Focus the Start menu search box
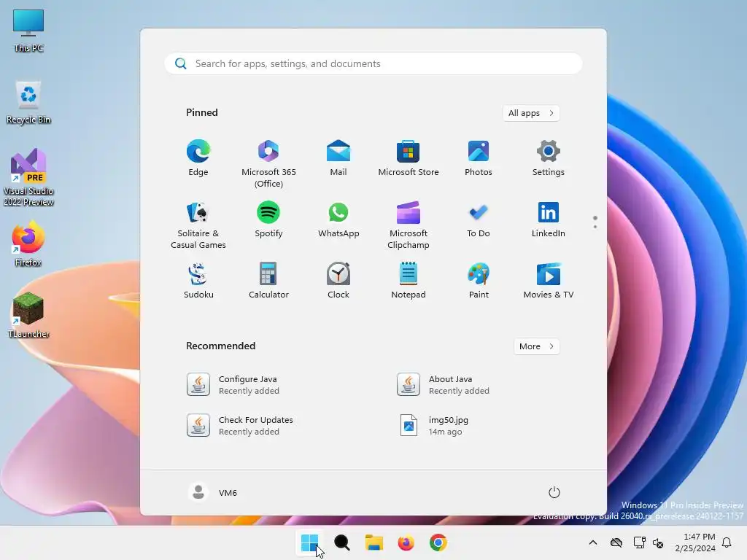 pyautogui.click(x=373, y=64)
